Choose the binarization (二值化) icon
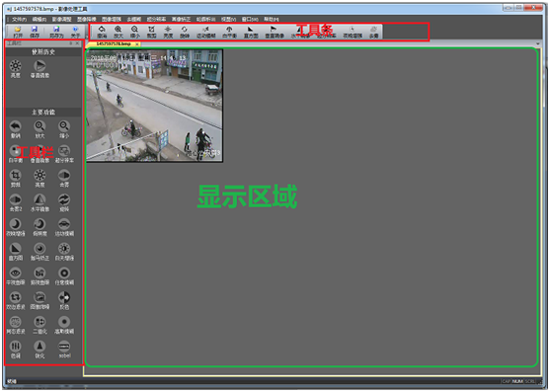The width and height of the screenshot is (550, 392). pyautogui.click(x=39, y=325)
